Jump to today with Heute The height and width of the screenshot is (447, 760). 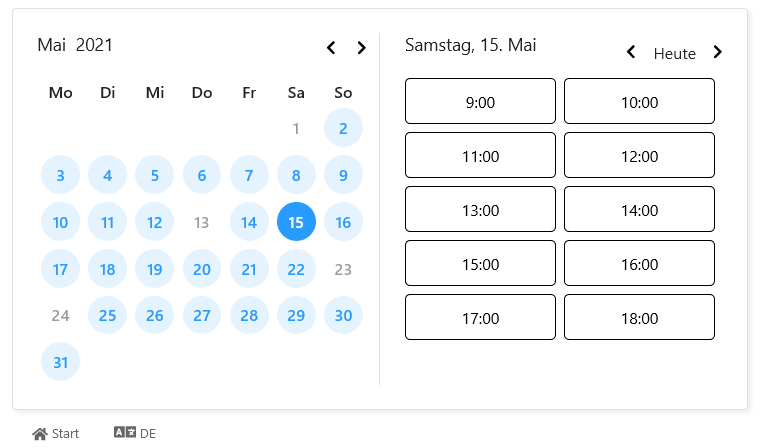point(674,53)
